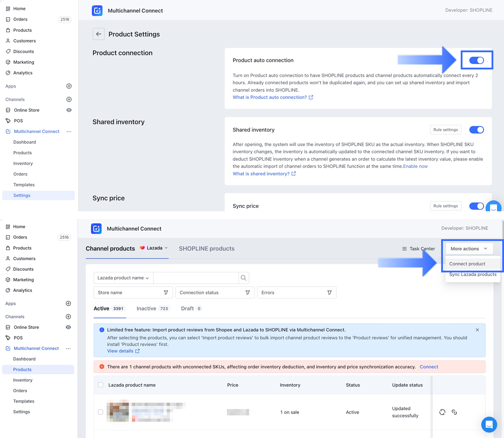Image resolution: width=504 pixels, height=438 pixels.
Task: Click the search magnifier icon
Action: click(243, 278)
